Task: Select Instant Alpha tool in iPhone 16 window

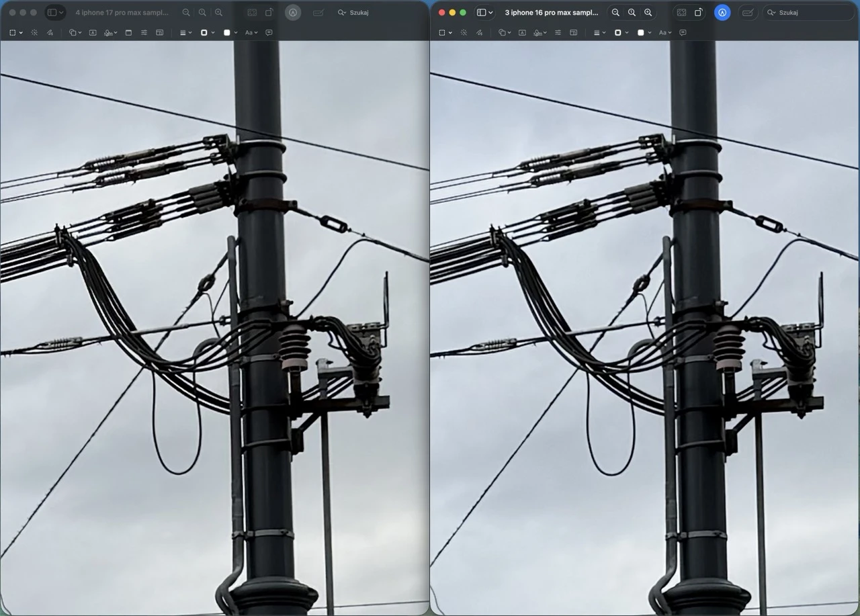Action: (x=464, y=32)
